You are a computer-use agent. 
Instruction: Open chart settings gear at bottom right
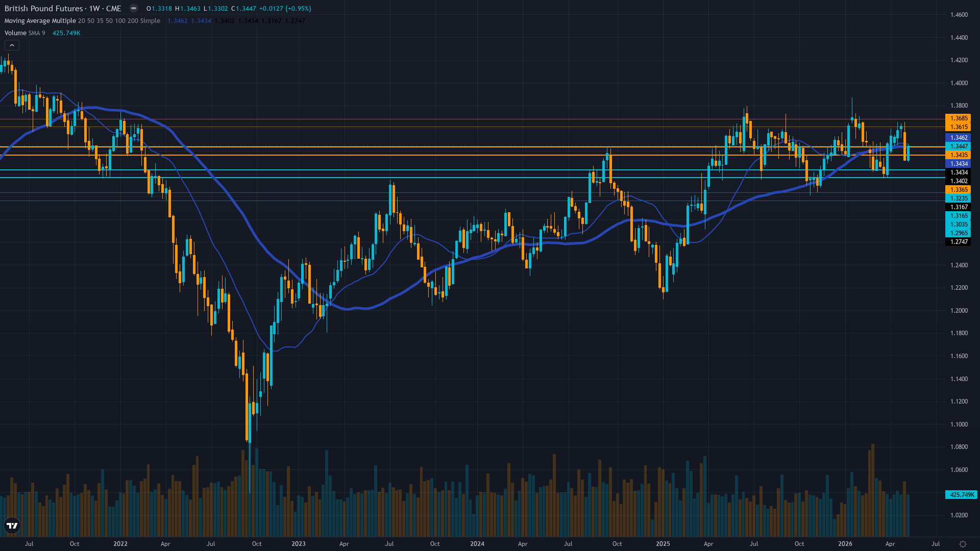point(963,544)
